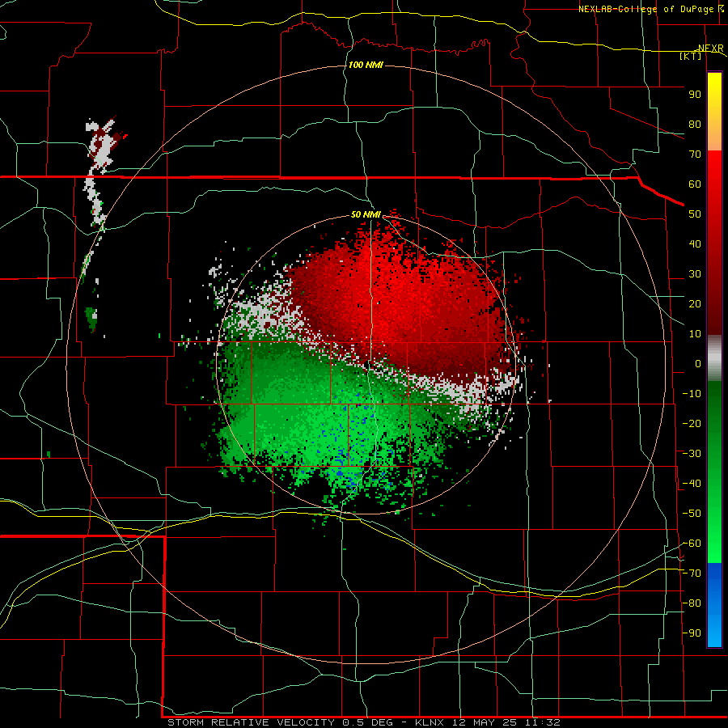Click the [KT] units label
The image size is (728, 728).
(x=691, y=56)
